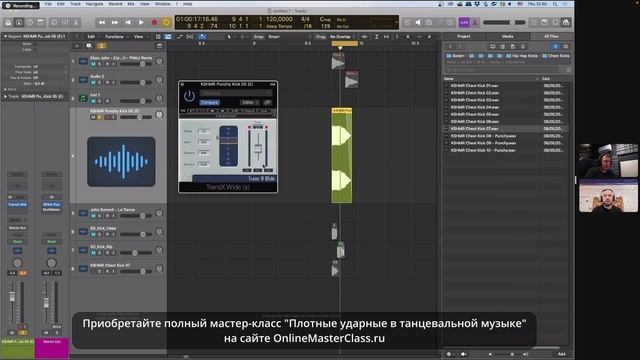Click the Fast Forward transport button
The height and width of the screenshot is (360, 640).
click(x=115, y=22)
